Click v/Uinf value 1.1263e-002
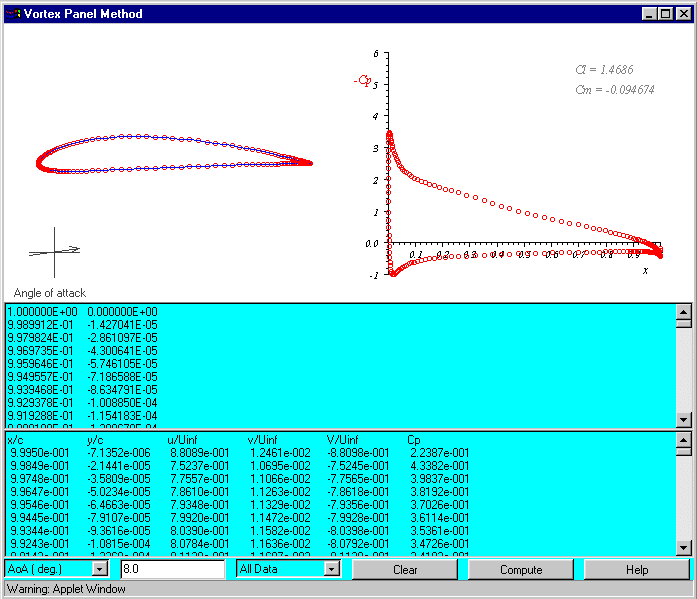The image size is (697, 599). coord(280,492)
